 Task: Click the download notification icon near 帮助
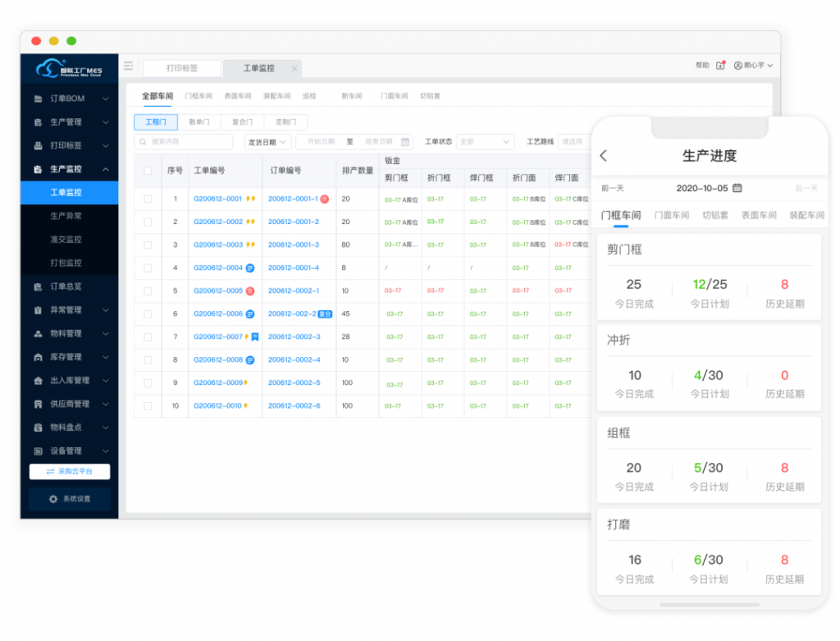click(x=721, y=66)
